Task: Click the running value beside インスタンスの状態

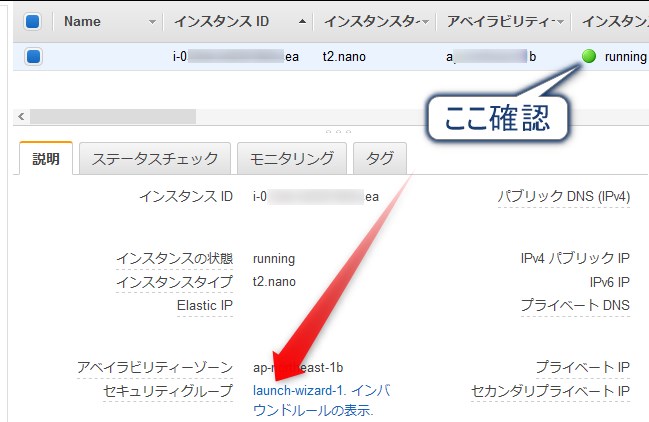Action: point(274,258)
